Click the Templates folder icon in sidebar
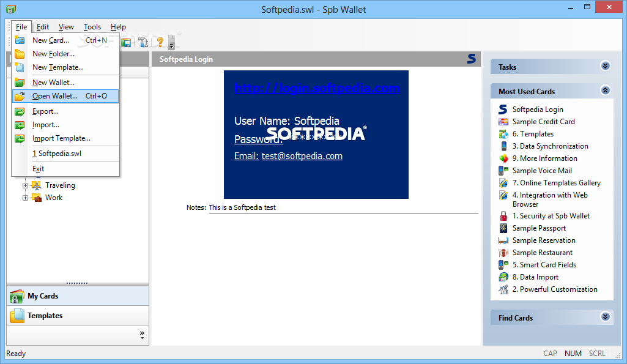This screenshot has width=627, height=364. pyautogui.click(x=17, y=316)
